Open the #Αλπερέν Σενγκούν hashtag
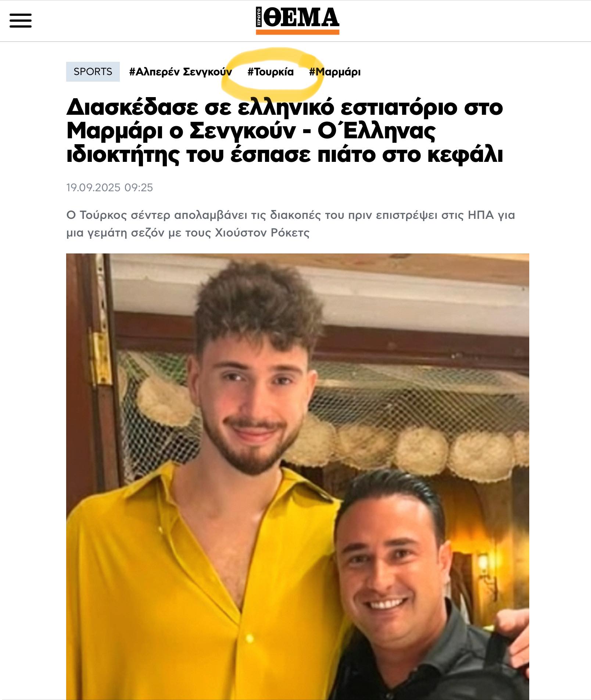 click(180, 72)
